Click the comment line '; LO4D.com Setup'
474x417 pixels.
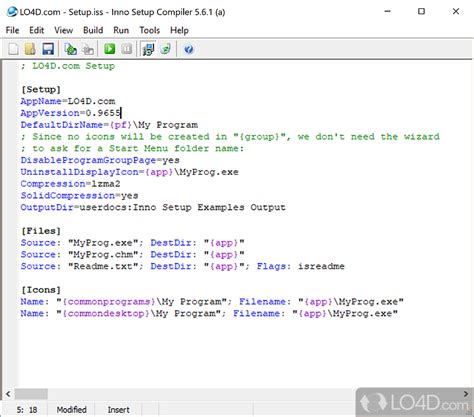pos(68,66)
